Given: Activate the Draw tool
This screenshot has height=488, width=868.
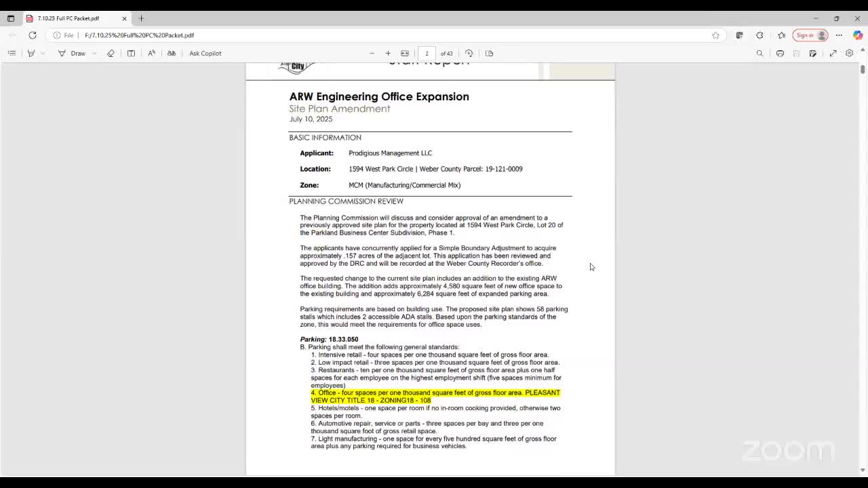Looking at the screenshot, I should coord(72,54).
